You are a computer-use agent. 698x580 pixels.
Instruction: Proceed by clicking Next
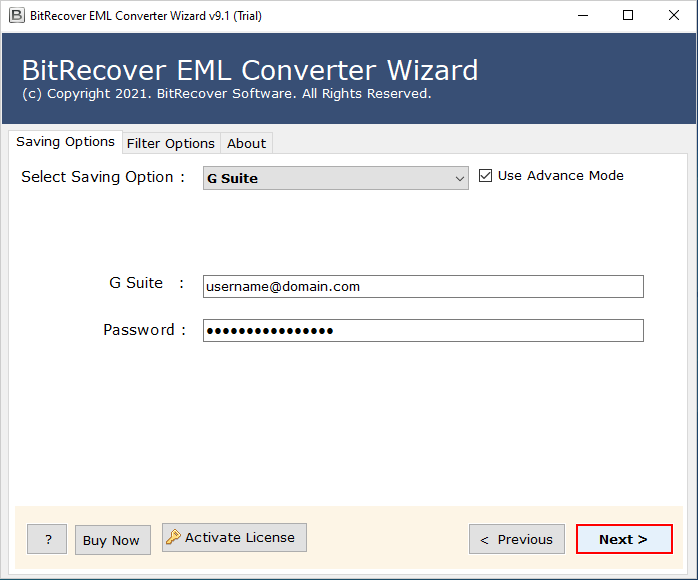623,539
